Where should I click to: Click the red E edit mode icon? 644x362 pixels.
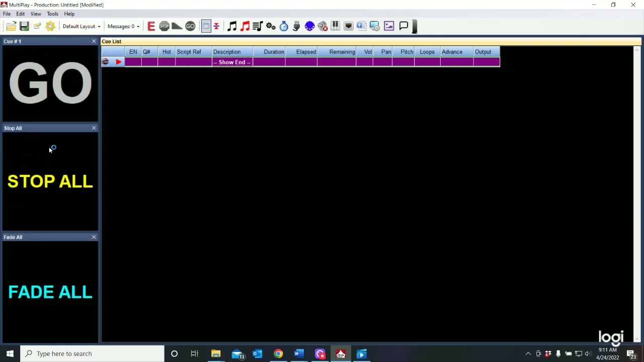coord(151,26)
